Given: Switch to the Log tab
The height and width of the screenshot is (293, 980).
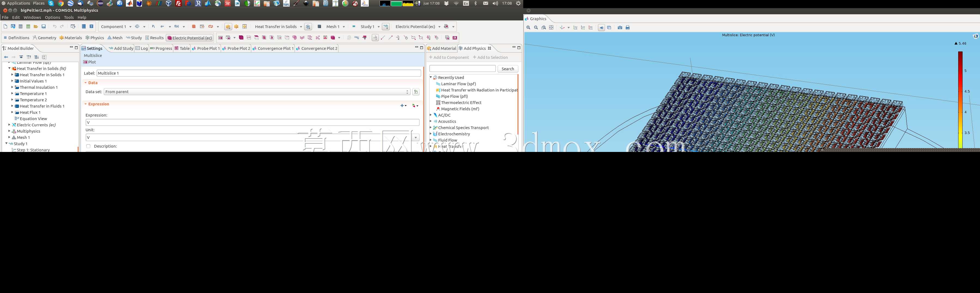Looking at the screenshot, I should pyautogui.click(x=142, y=48).
